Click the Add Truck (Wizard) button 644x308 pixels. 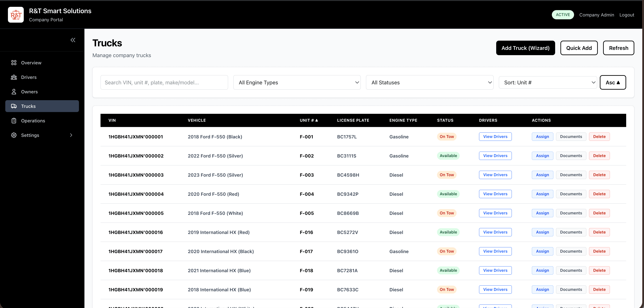coord(525,48)
